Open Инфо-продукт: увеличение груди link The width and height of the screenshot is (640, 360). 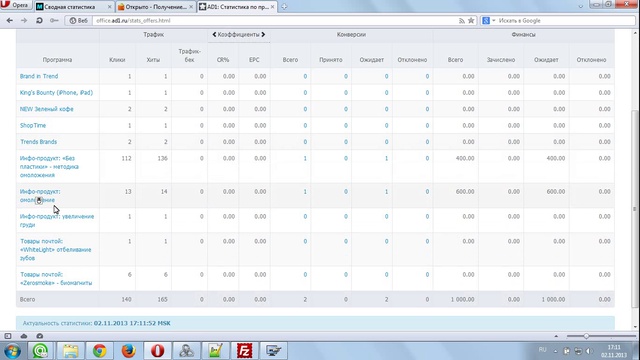(x=57, y=220)
